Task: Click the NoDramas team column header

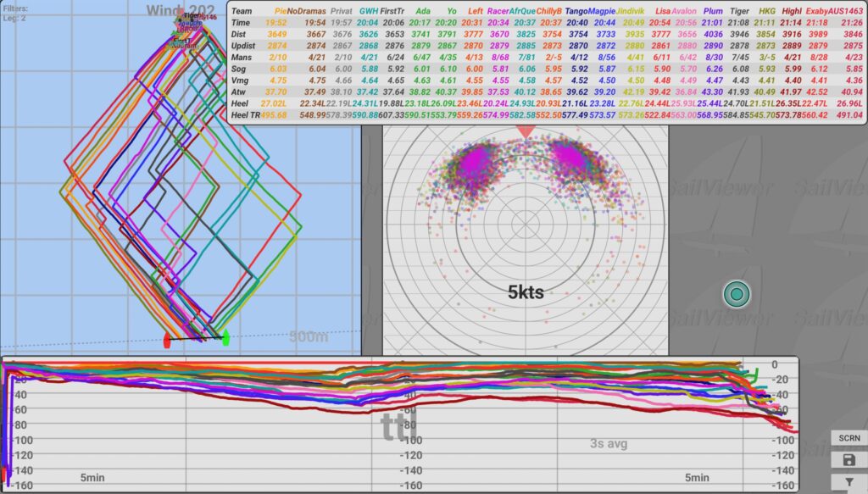Action: click(306, 11)
